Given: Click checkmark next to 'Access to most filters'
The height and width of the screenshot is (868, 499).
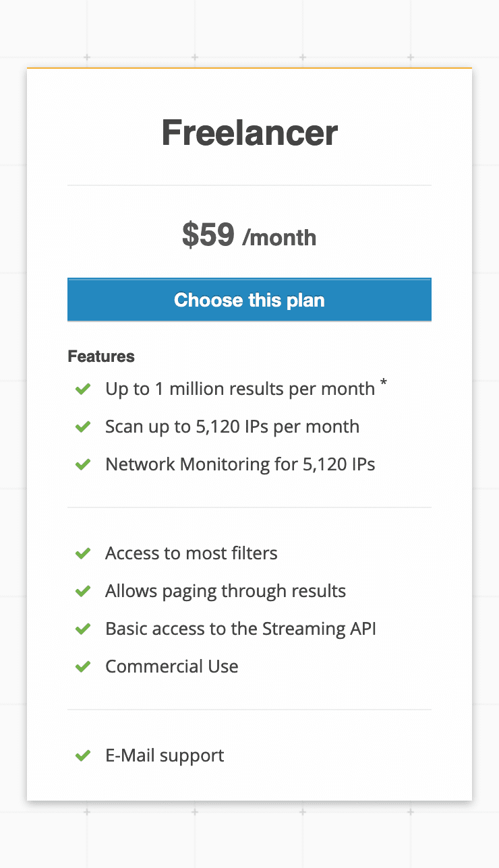Looking at the screenshot, I should (x=83, y=553).
